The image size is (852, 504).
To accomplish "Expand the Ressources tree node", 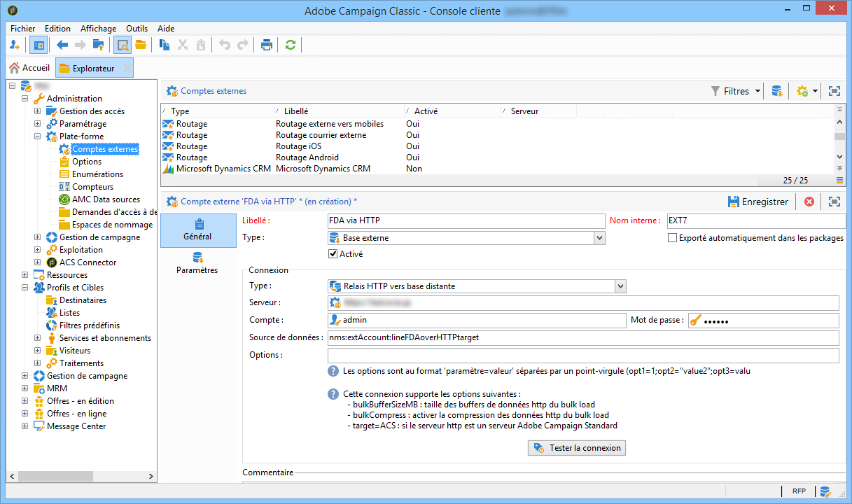I will tap(25, 275).
